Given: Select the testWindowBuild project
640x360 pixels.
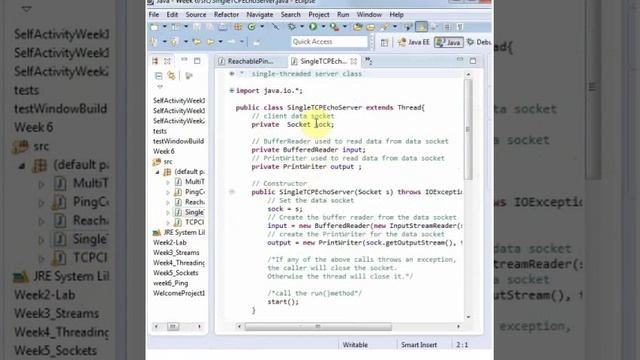Looking at the screenshot, I should pos(178,141).
